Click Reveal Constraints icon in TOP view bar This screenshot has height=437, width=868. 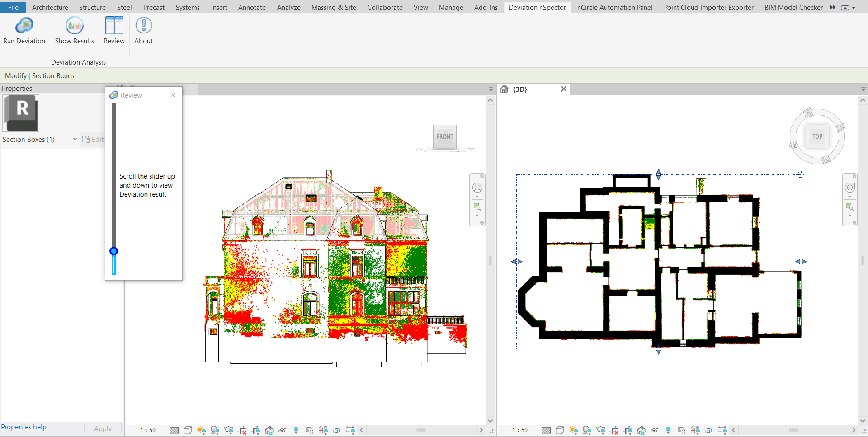click(x=722, y=430)
